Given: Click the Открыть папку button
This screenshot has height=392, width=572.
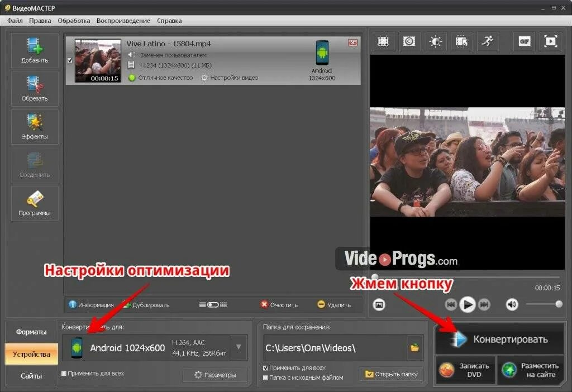Looking at the screenshot, I should [x=392, y=374].
